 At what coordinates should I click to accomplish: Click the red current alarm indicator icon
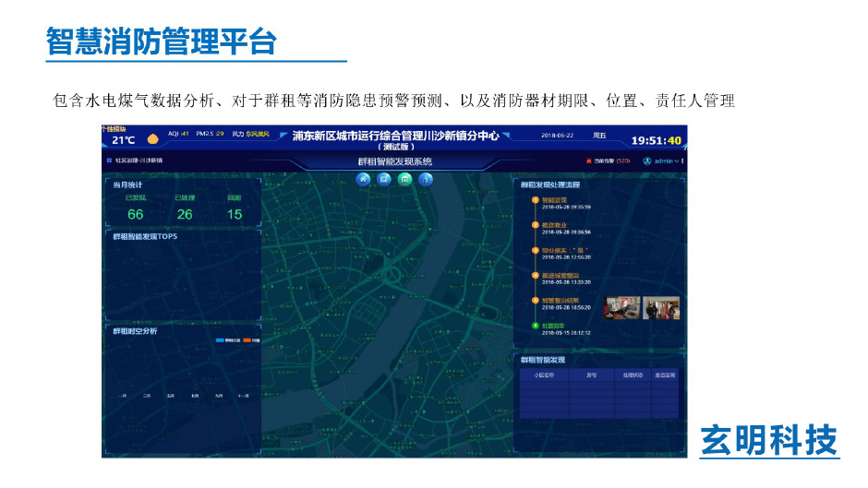(588, 161)
